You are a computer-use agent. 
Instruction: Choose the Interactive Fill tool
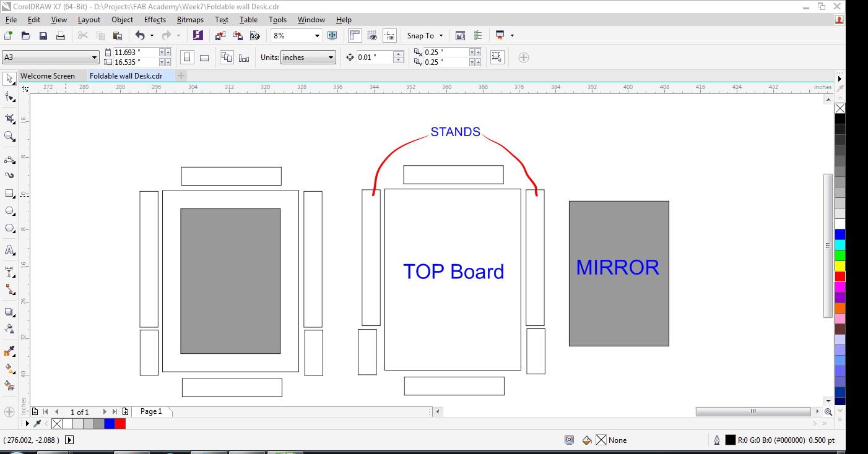click(9, 369)
